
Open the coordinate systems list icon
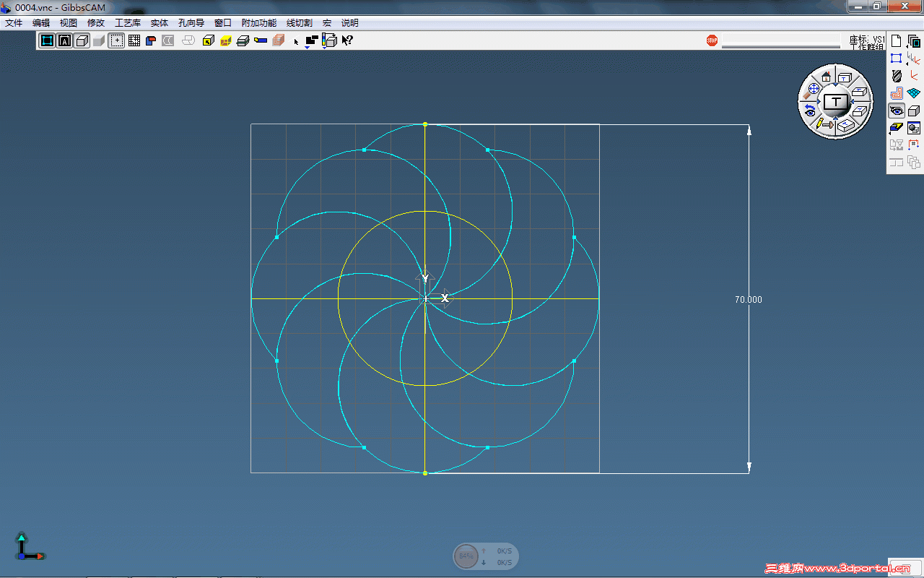[x=914, y=59]
